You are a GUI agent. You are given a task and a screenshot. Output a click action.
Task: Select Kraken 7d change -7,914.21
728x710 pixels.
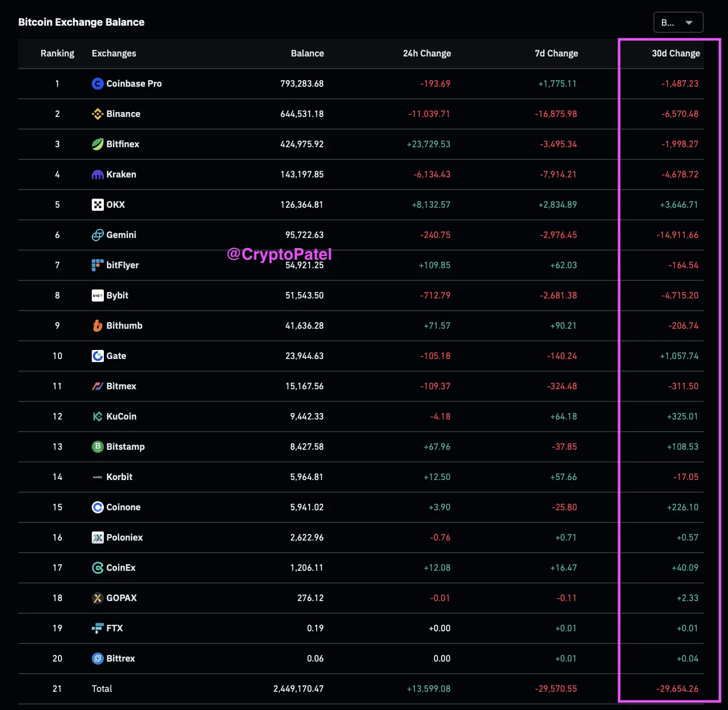(x=559, y=174)
